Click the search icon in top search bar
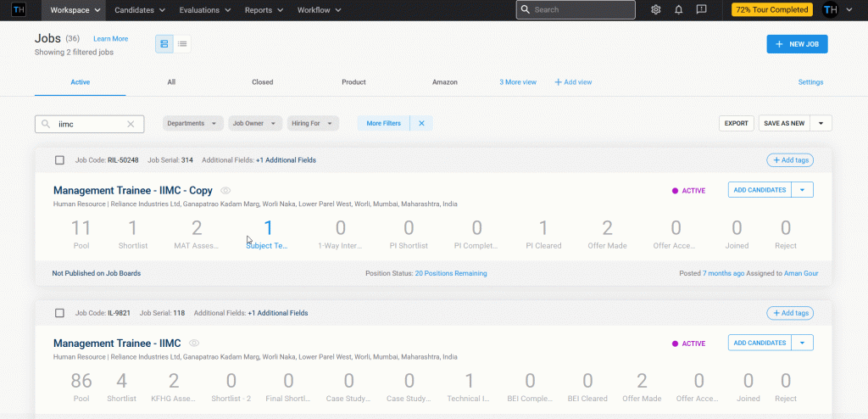Viewport: 868px width, 419px height. pos(526,10)
